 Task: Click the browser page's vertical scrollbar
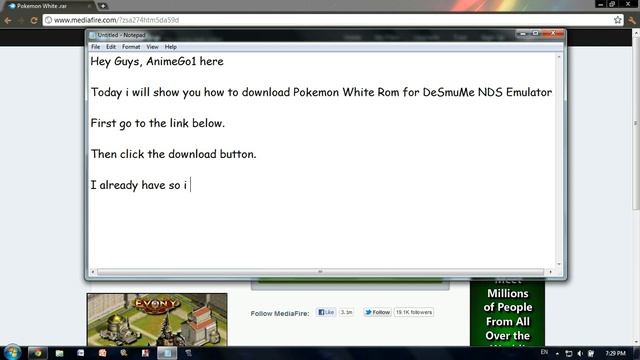[636, 122]
